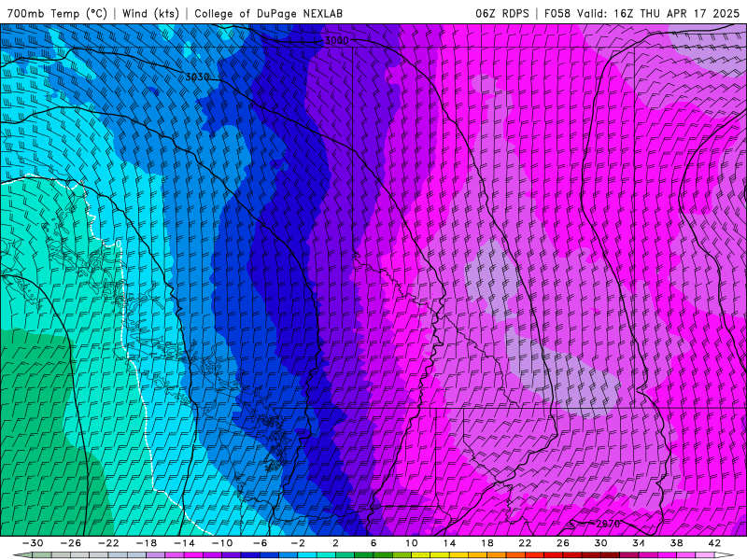This screenshot has height=560, width=747.
Task: Click the 0 label on the white dashed isotherm
Action: 119,244
